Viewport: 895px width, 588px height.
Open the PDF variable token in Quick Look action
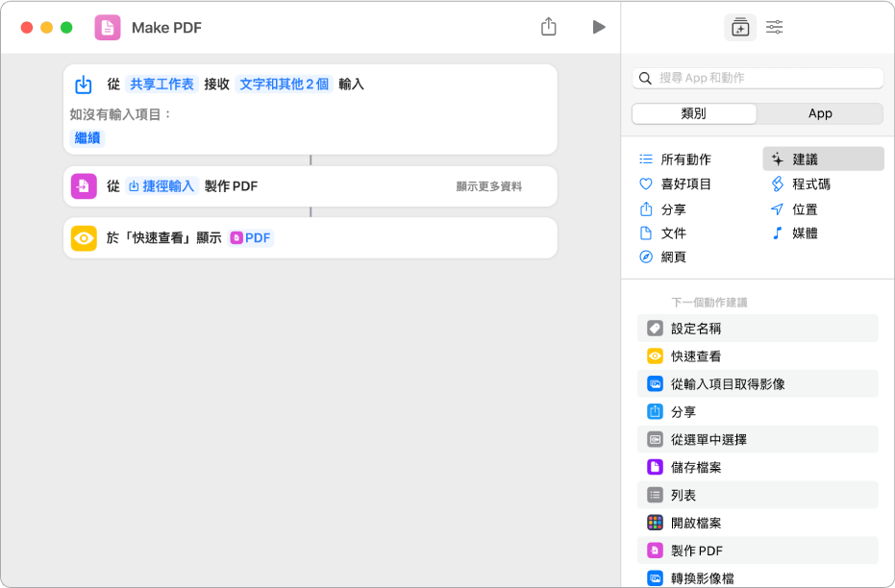pos(251,238)
